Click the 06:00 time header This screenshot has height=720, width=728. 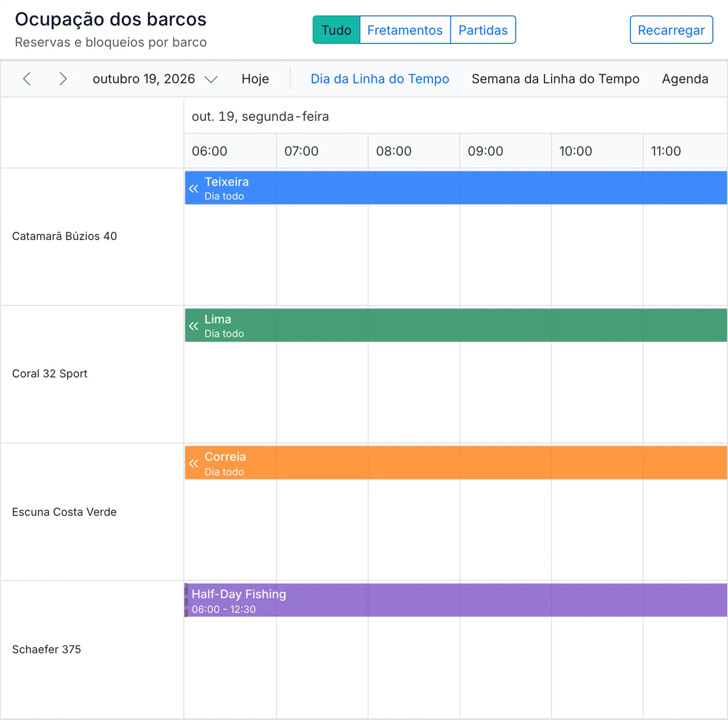[230, 151]
